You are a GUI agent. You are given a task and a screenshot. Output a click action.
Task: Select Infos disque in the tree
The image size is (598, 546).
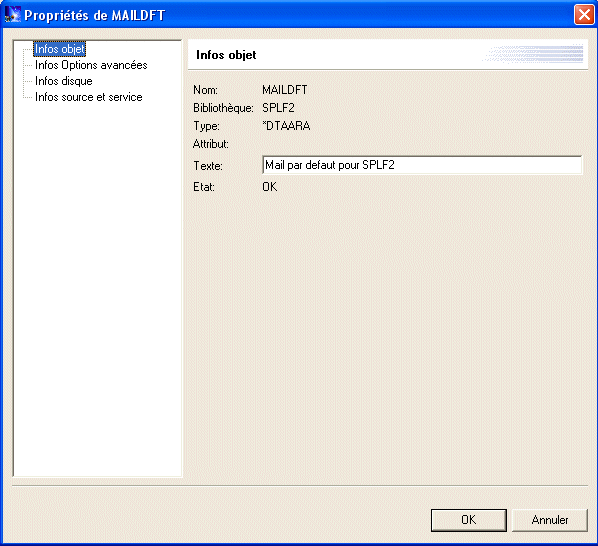64,81
